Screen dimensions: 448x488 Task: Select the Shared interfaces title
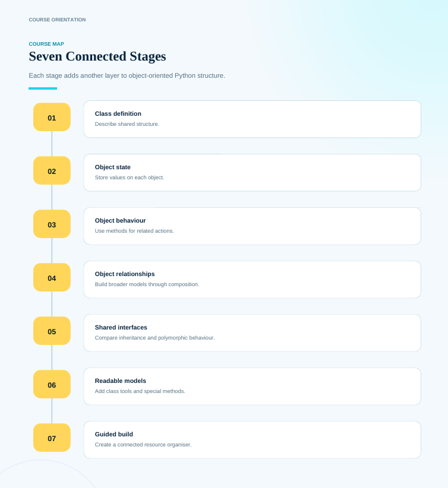point(121,327)
